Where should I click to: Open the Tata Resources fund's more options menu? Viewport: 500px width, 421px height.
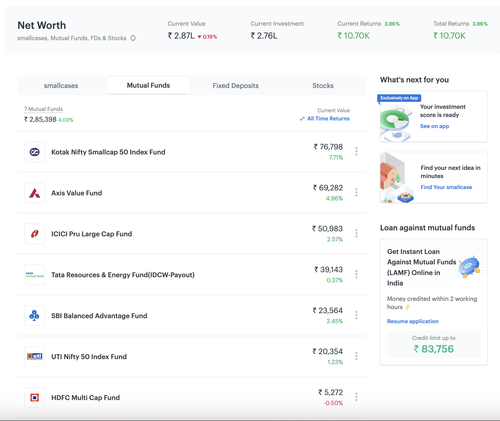point(356,274)
